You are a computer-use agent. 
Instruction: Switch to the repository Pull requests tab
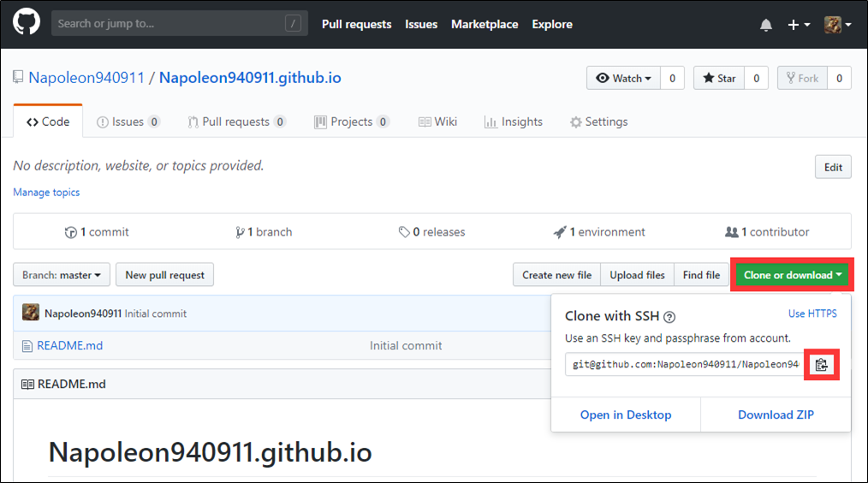click(x=236, y=122)
